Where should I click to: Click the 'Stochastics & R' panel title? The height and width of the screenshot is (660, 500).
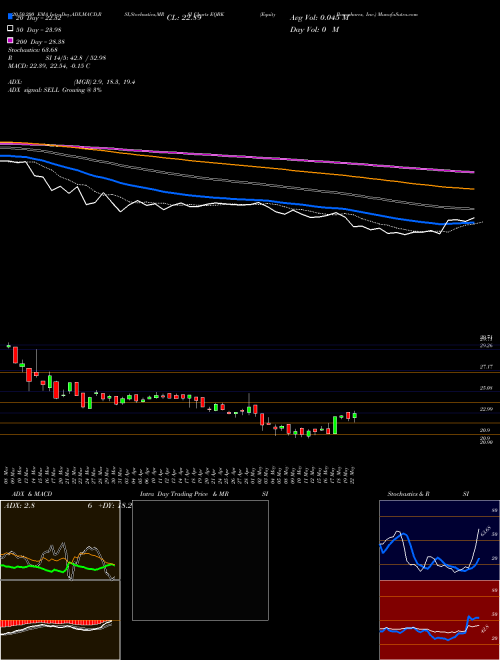pos(408,494)
